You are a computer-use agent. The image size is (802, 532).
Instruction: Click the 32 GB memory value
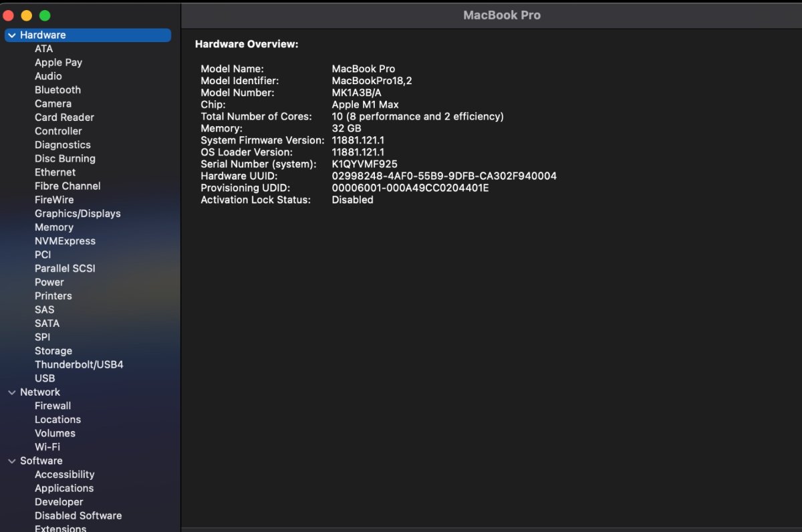click(x=346, y=128)
